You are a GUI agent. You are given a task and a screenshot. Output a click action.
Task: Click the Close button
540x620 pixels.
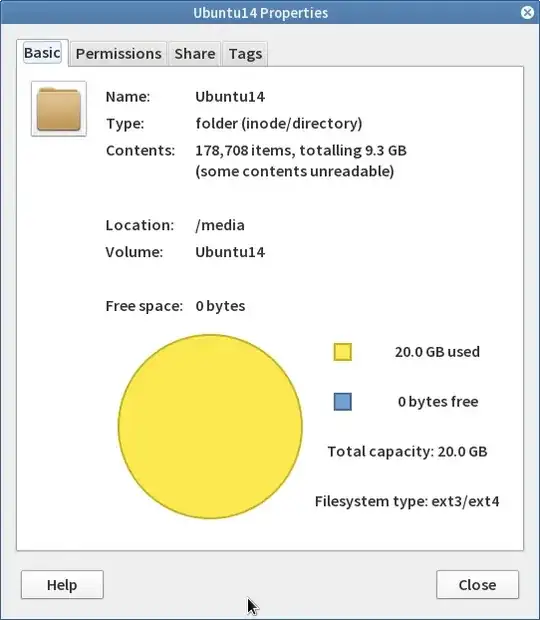[x=477, y=584]
